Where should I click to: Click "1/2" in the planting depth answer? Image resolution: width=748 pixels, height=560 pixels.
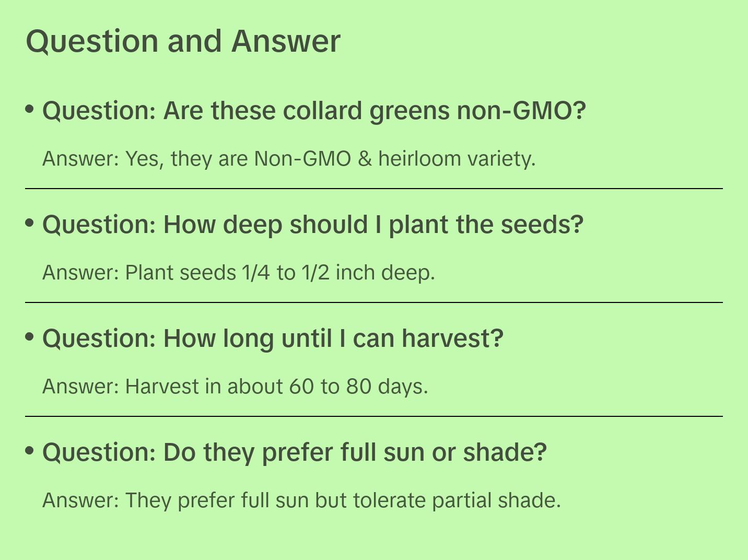[315, 272]
